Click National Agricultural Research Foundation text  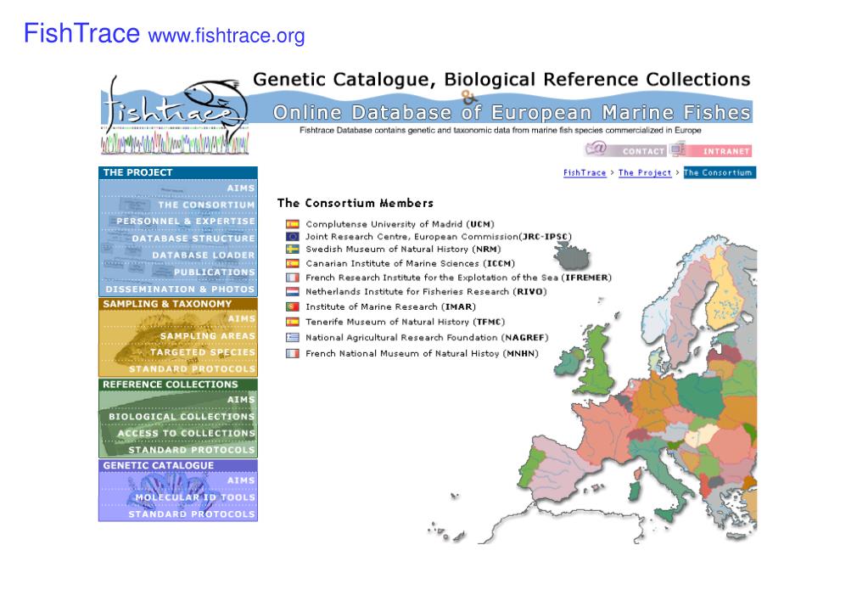pos(427,337)
